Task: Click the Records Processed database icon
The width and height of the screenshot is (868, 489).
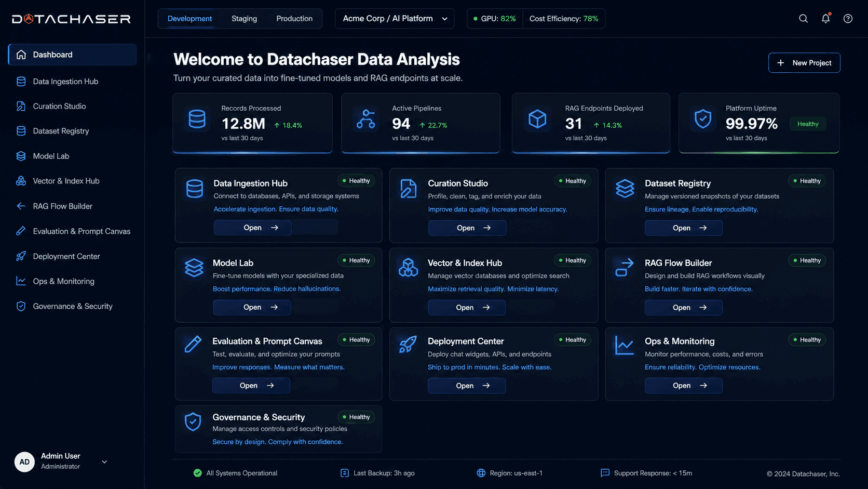Action: click(197, 120)
